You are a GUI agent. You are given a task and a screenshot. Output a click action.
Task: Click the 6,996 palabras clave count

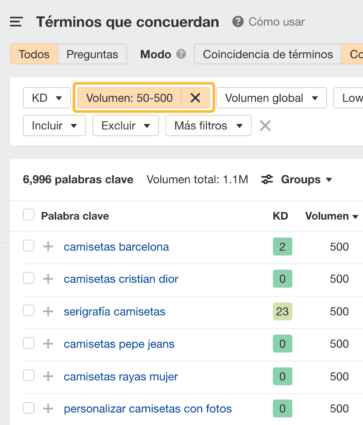click(78, 179)
